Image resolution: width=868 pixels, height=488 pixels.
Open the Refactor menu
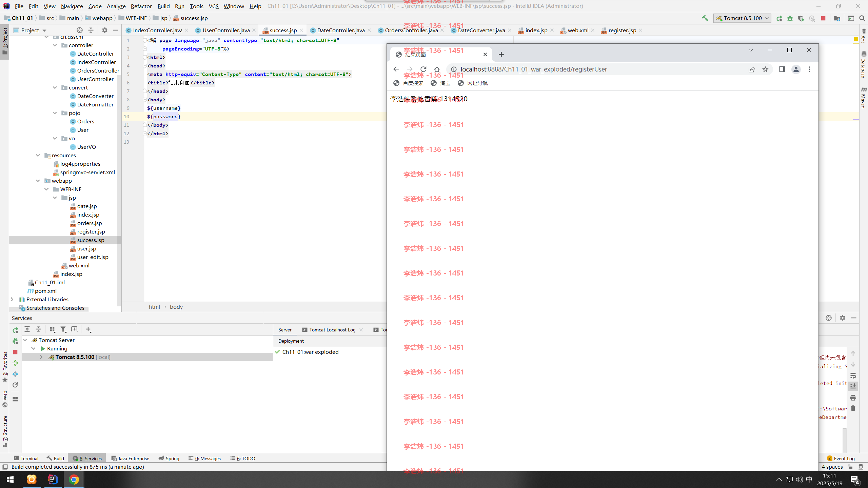pyautogui.click(x=141, y=6)
